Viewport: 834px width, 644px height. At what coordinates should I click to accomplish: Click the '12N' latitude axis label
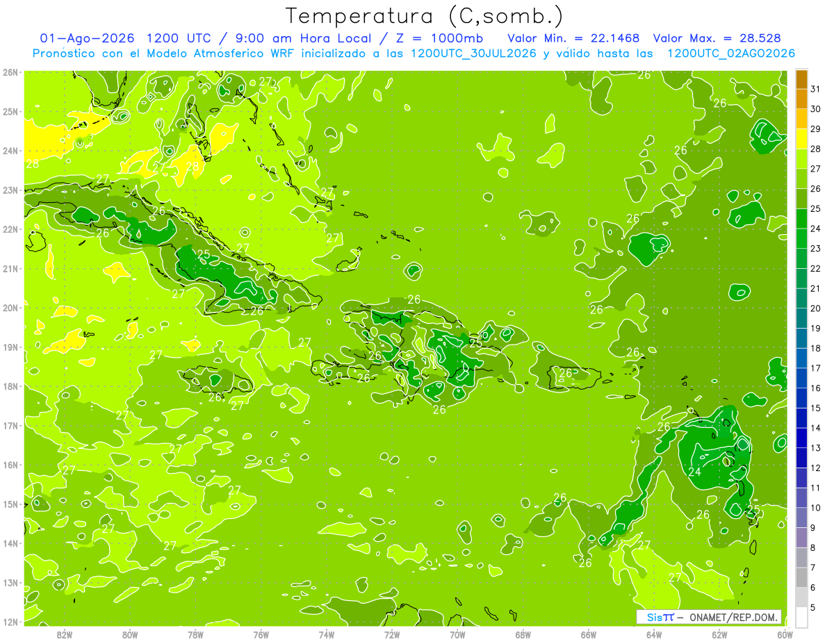click(10, 621)
